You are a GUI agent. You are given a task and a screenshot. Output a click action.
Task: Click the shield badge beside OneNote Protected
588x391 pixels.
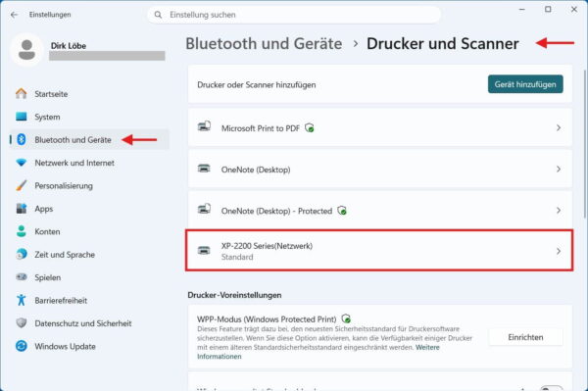[342, 211]
